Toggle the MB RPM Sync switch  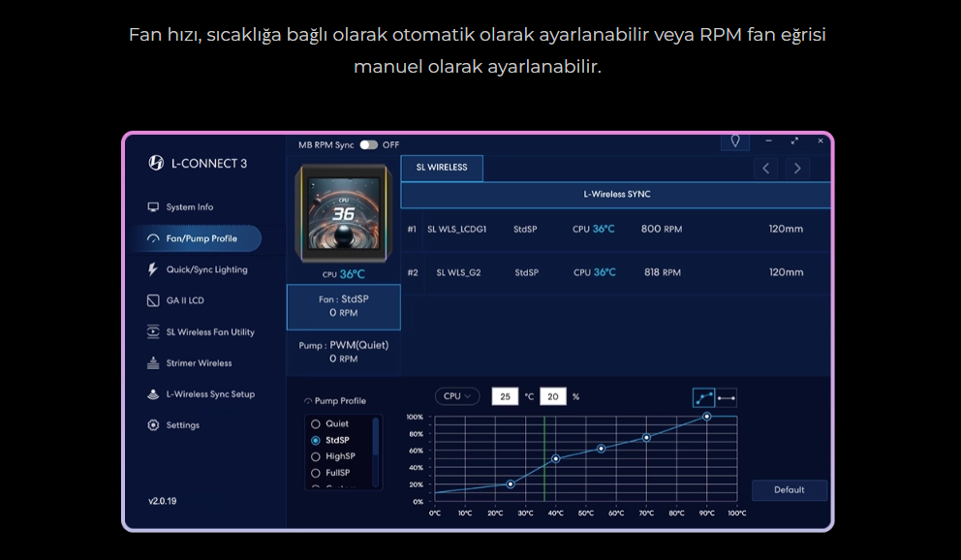click(x=369, y=144)
